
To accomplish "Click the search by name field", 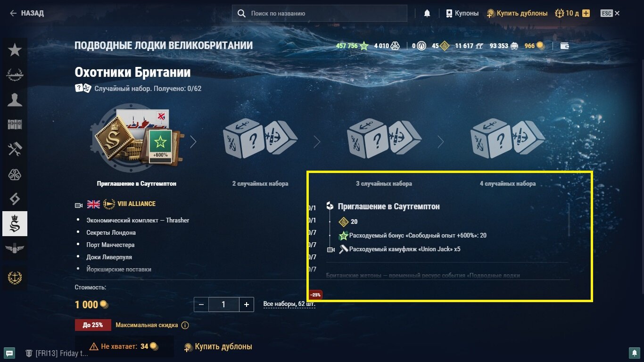I will coord(320,13).
